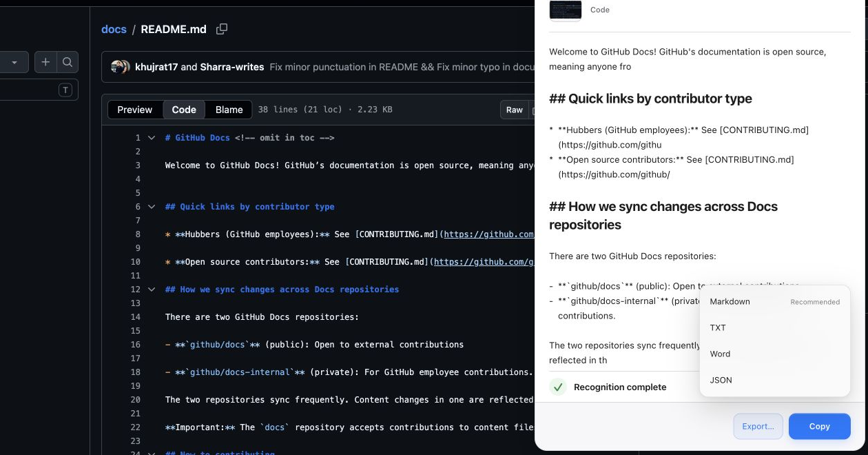Viewport: 868px width, 455px height.
Task: Open the github.com URL on line 8
Action: (x=489, y=234)
